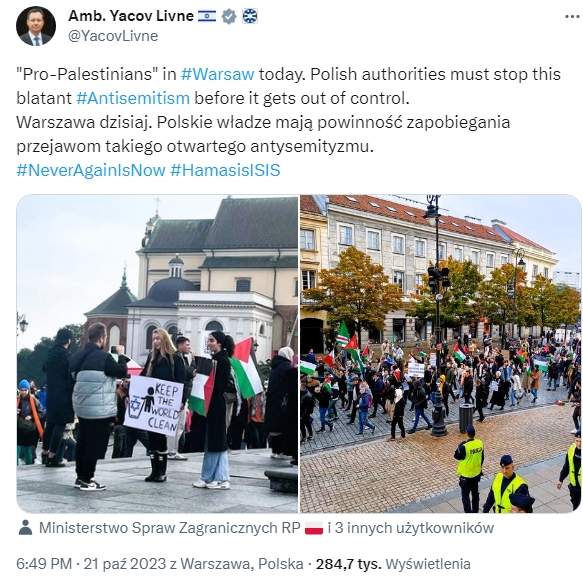
Task: Open tagged account Ministerstwo Spraw Zagranicznych RP
Action: pos(170,528)
